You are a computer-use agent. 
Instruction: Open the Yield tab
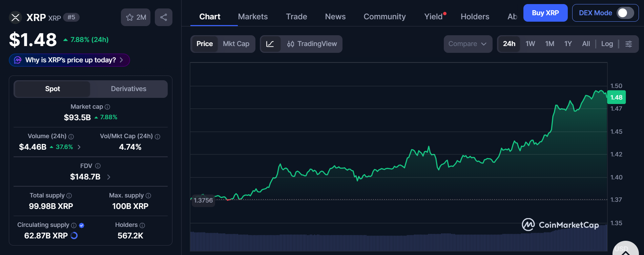434,17
